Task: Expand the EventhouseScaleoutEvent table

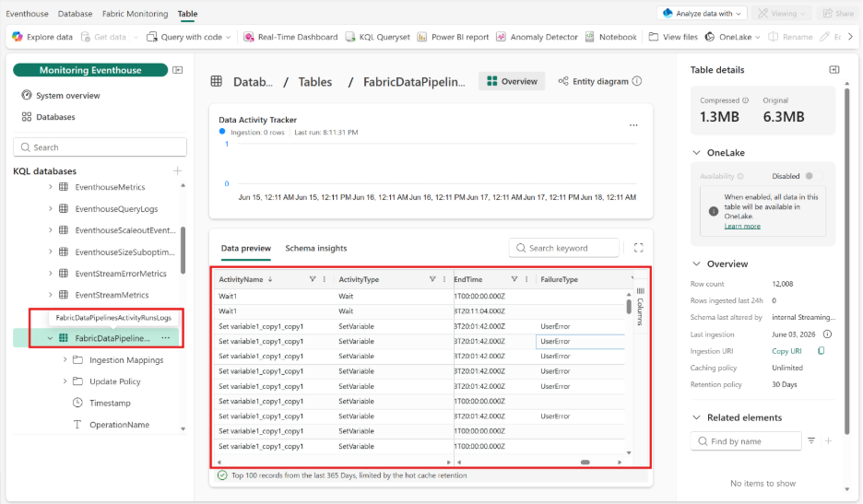Action: (x=50, y=230)
